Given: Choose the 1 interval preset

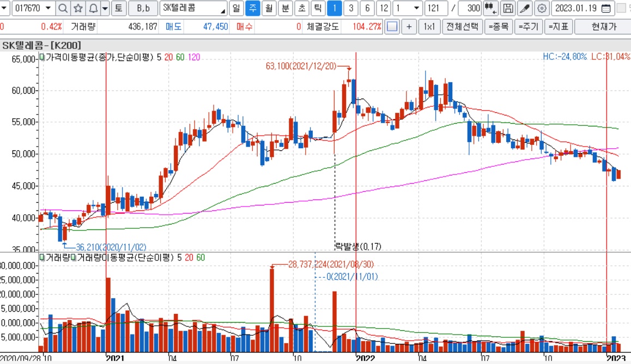Looking at the screenshot, I should pos(335,8).
